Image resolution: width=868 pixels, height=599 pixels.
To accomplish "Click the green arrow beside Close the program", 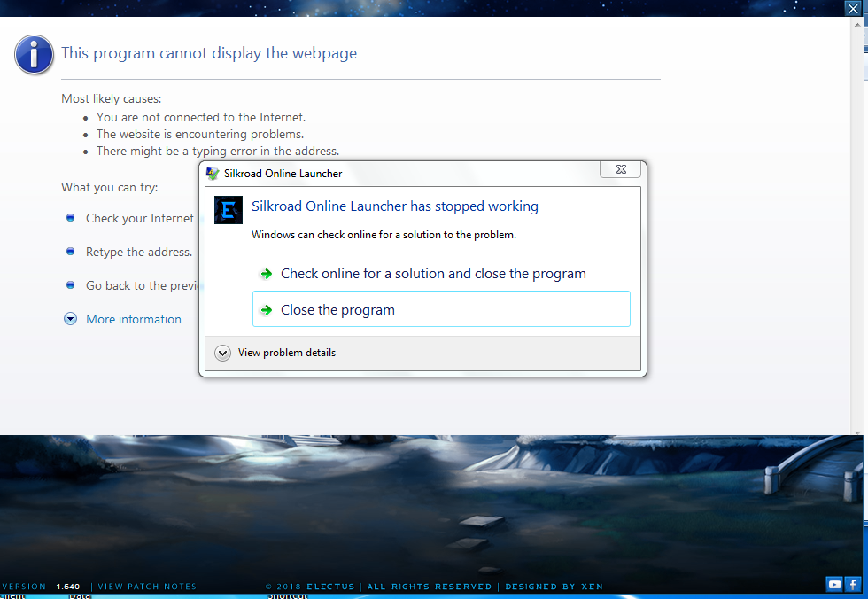I will pyautogui.click(x=266, y=310).
